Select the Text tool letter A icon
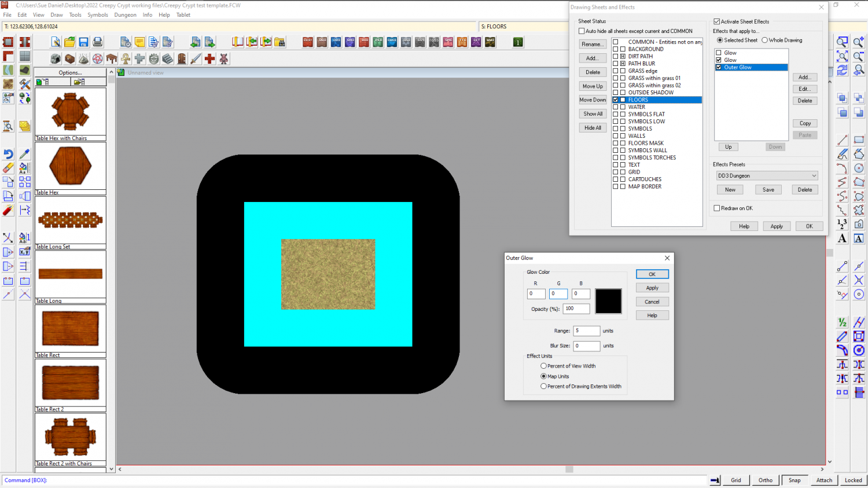The height and width of the screenshot is (488, 868). coord(843,238)
